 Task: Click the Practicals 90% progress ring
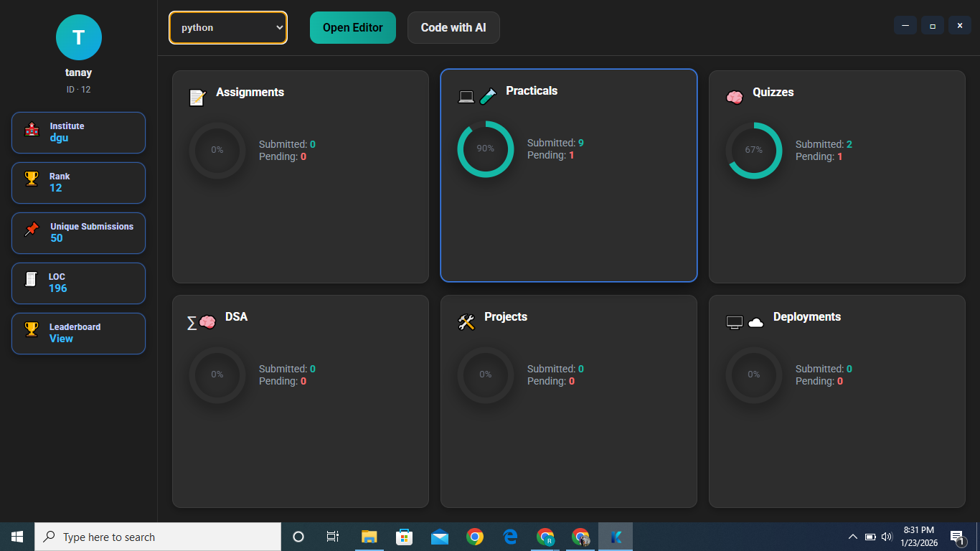click(486, 149)
